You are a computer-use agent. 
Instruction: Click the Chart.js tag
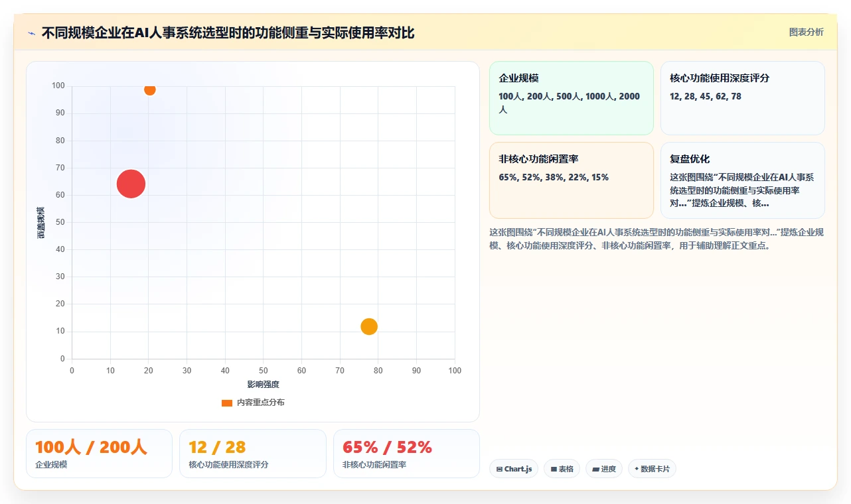(514, 469)
